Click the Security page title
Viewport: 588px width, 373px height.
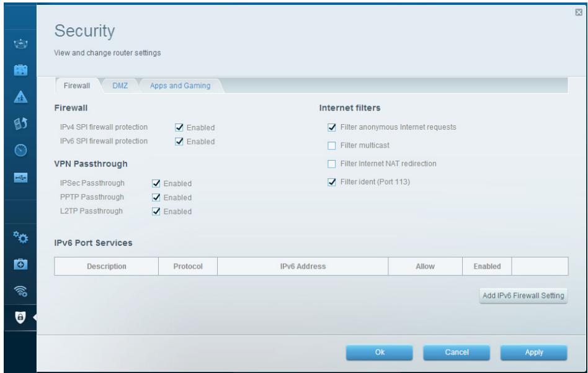[x=85, y=31]
